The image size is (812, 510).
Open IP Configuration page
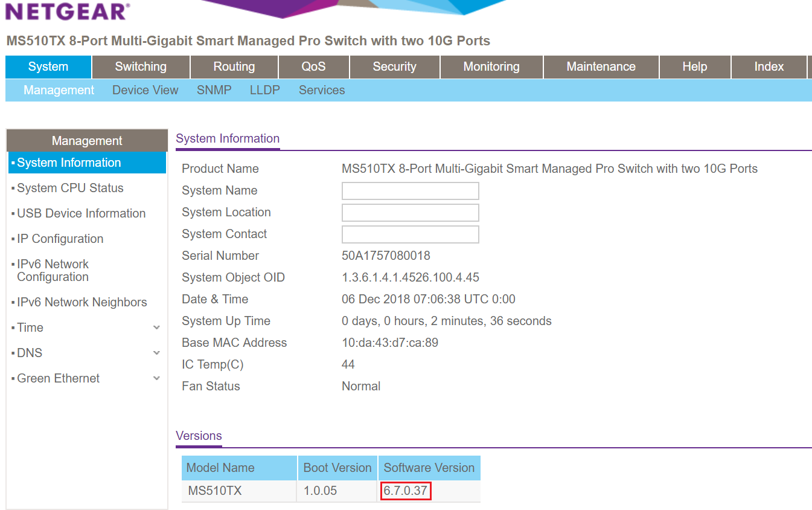[60, 239]
